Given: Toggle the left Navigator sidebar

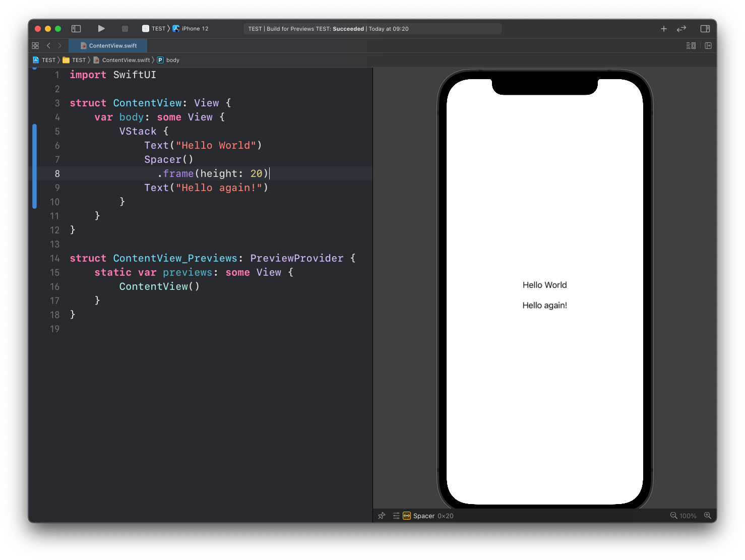Looking at the screenshot, I should tap(76, 29).
